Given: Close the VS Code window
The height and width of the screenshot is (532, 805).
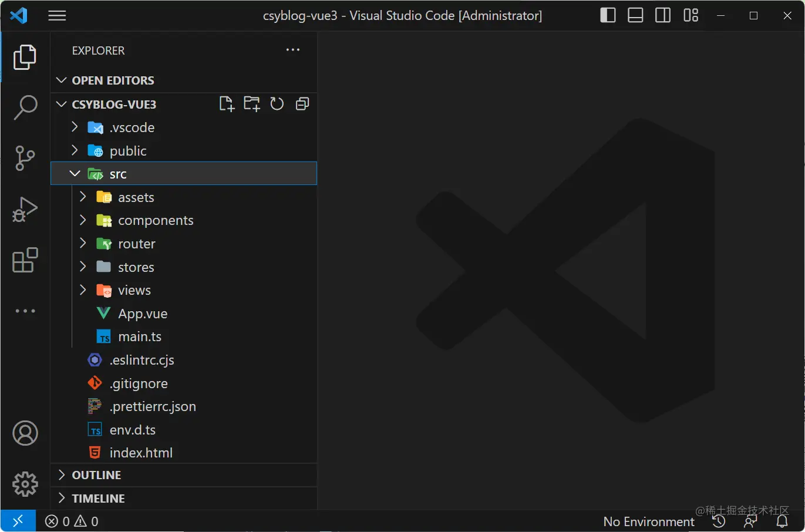Looking at the screenshot, I should 787,16.
